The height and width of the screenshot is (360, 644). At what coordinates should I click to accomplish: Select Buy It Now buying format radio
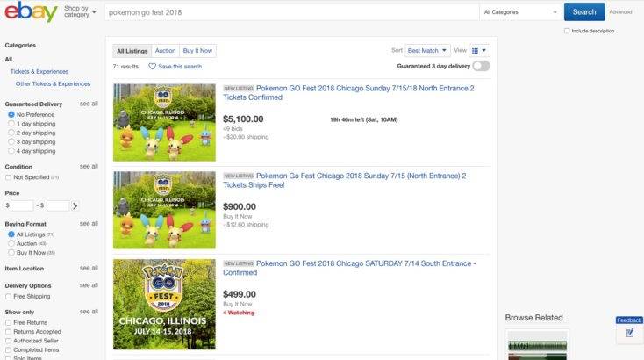click(x=11, y=252)
